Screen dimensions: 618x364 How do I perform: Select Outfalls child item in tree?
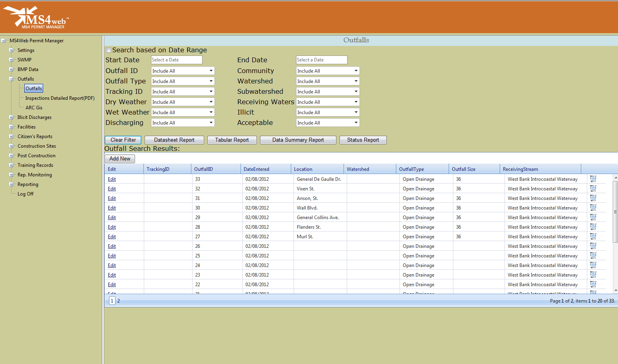(x=34, y=89)
